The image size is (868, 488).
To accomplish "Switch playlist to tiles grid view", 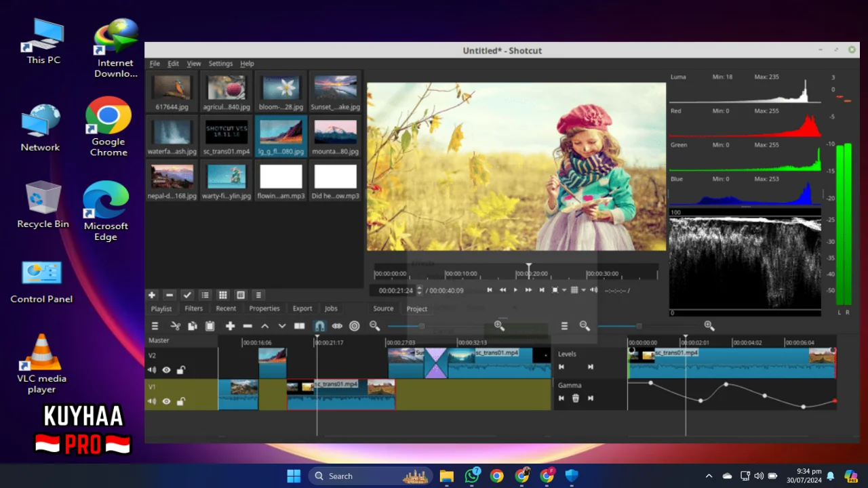I will (x=222, y=295).
